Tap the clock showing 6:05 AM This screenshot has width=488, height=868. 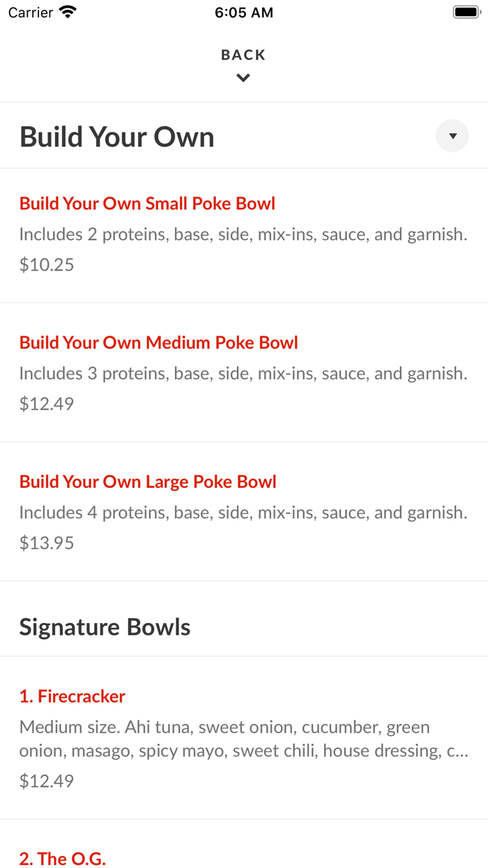pos(244,12)
